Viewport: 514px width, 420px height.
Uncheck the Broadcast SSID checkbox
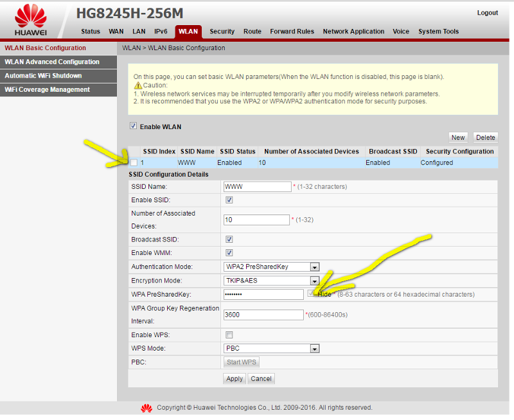tap(229, 240)
